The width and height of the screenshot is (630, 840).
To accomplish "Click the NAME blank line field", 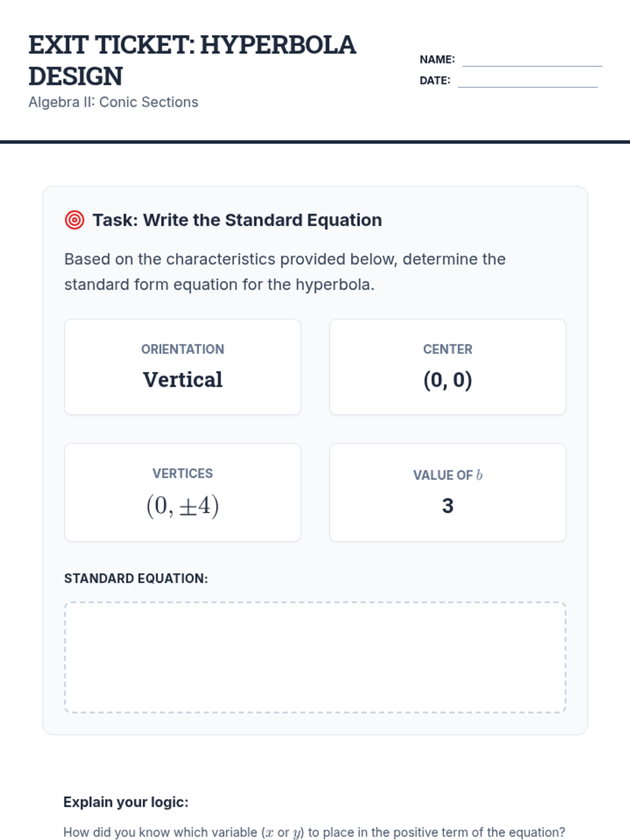I will click(x=531, y=60).
